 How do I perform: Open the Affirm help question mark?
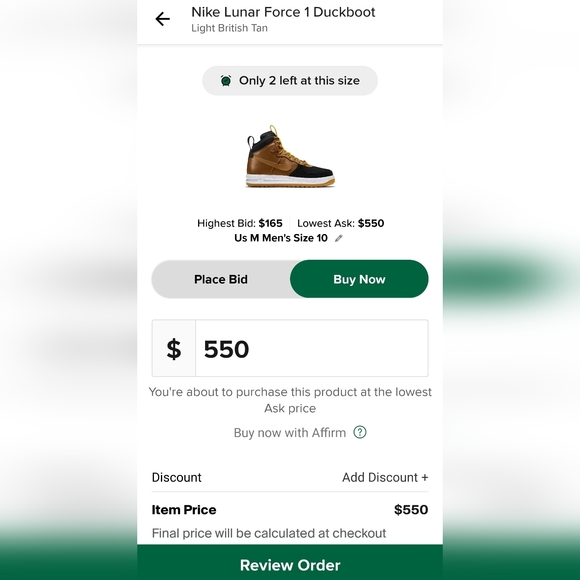coord(360,432)
